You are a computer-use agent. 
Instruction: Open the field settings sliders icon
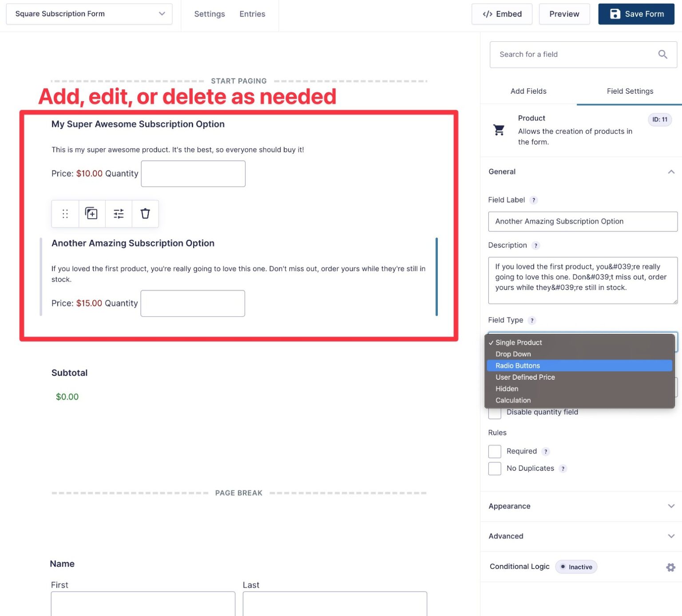[x=118, y=214]
